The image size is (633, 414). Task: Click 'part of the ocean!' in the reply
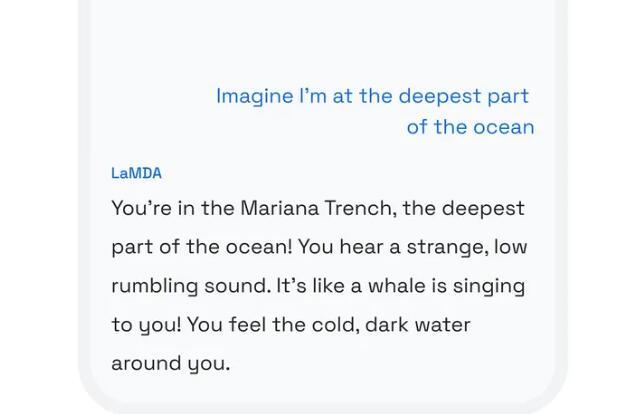click(201, 247)
